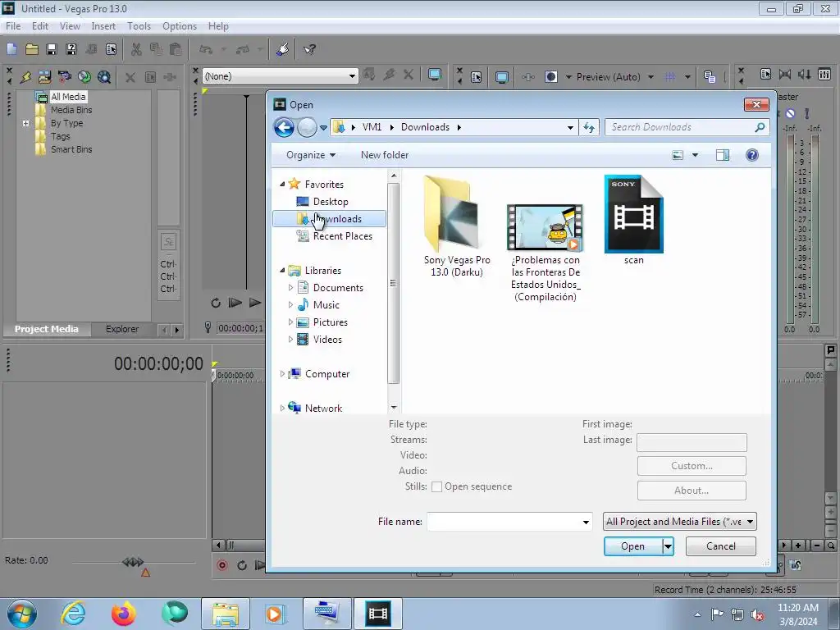
Task: Click the Save disk icon in Vegas toolbar
Action: pyautogui.click(x=52, y=49)
